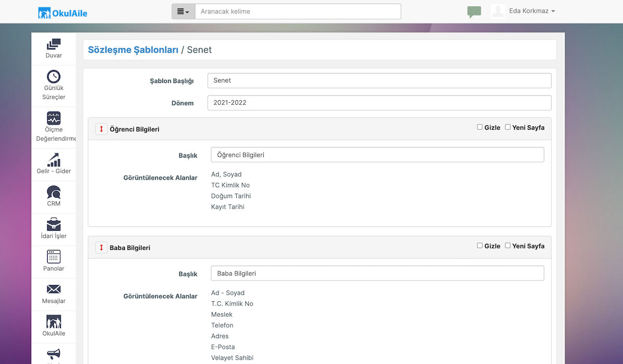The width and height of the screenshot is (623, 364).
Task: Click Başlık field containing Baba Bilgileri
Action: pos(377,273)
